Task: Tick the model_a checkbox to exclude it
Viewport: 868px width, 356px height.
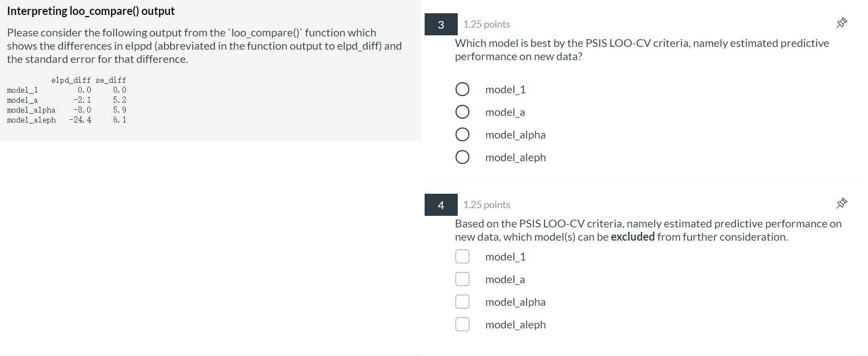Action: pyautogui.click(x=463, y=279)
